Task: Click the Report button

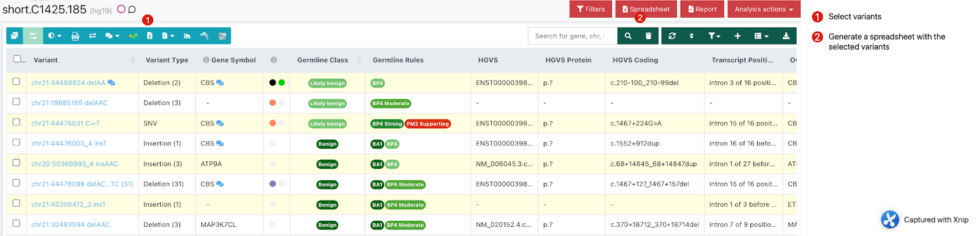Action: point(702,9)
